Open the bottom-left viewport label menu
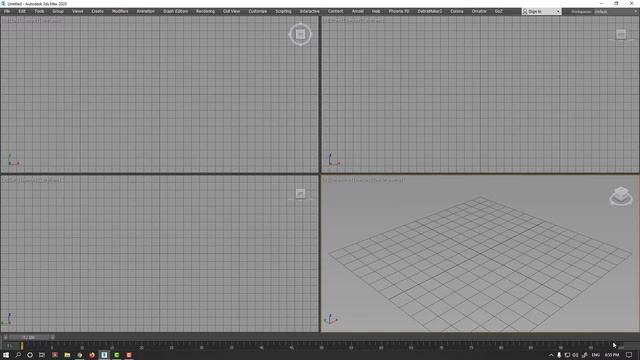 pos(33,180)
